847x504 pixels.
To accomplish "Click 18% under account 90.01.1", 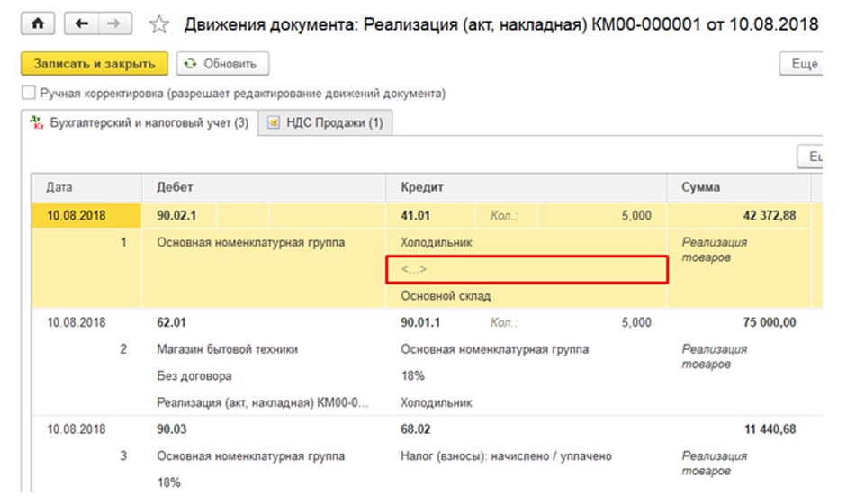I will pos(412,375).
